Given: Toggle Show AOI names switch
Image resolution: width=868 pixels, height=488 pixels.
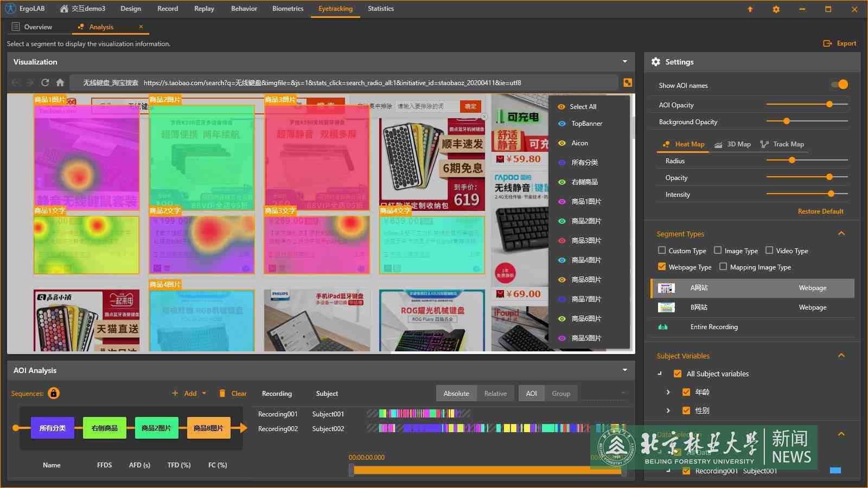Looking at the screenshot, I should pyautogui.click(x=839, y=85).
